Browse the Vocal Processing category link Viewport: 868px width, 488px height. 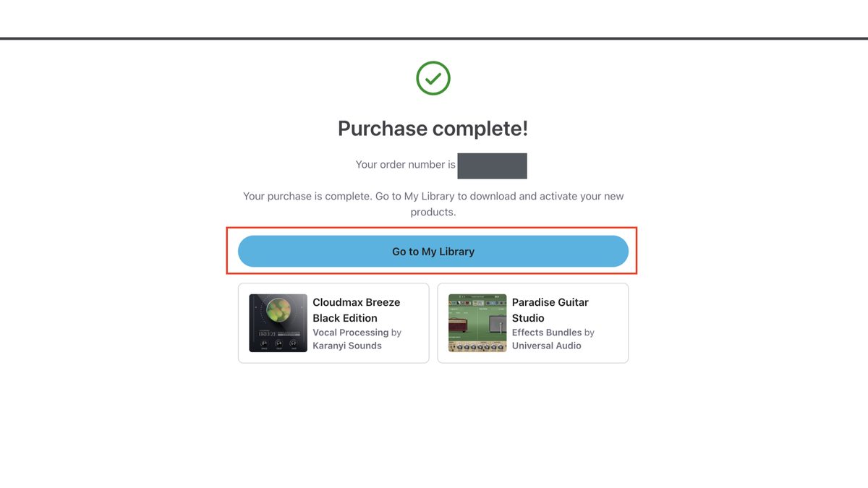[351, 333]
